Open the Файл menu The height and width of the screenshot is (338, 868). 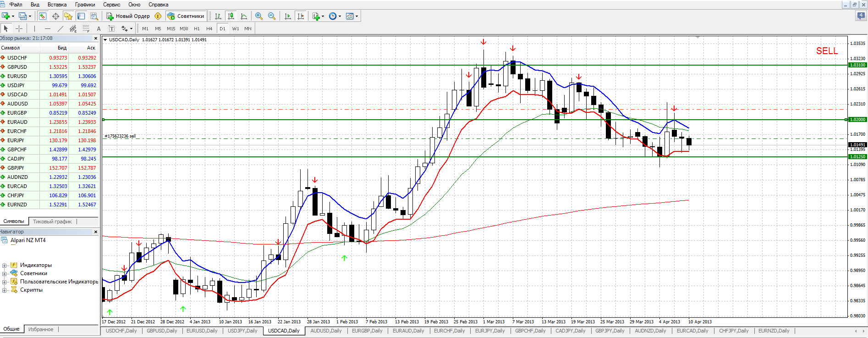16,5
